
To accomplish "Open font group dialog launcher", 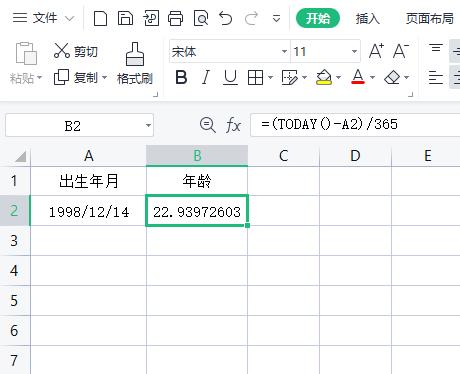I will coord(411,95).
